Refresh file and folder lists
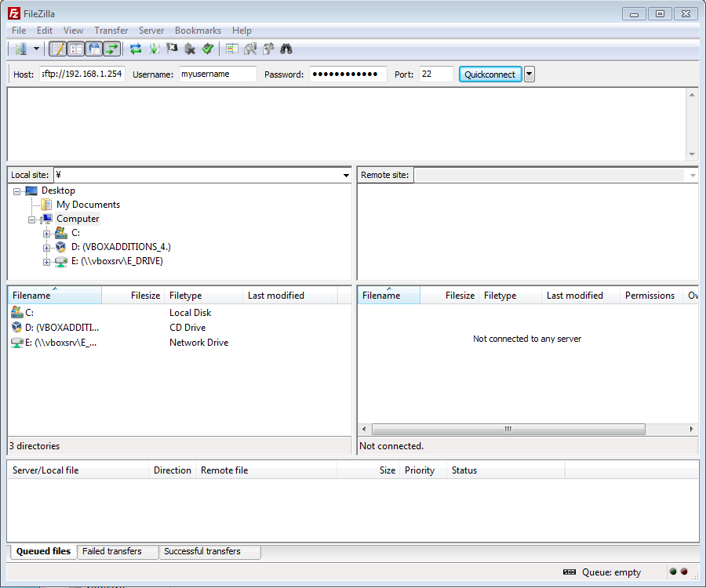Viewport: 706px width, 588px height. (x=136, y=49)
